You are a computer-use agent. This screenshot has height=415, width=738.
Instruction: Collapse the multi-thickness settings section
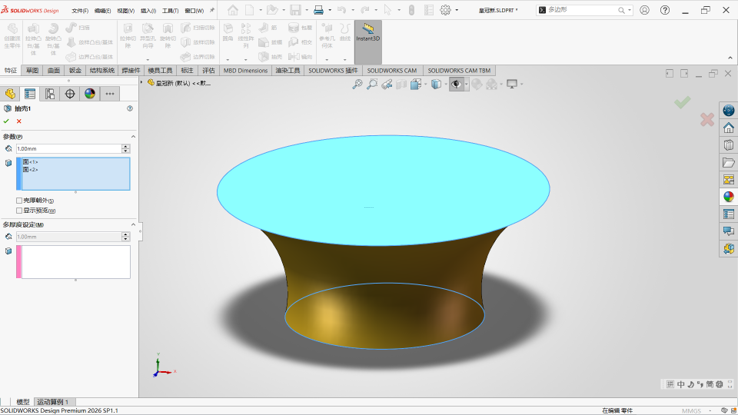(133, 225)
